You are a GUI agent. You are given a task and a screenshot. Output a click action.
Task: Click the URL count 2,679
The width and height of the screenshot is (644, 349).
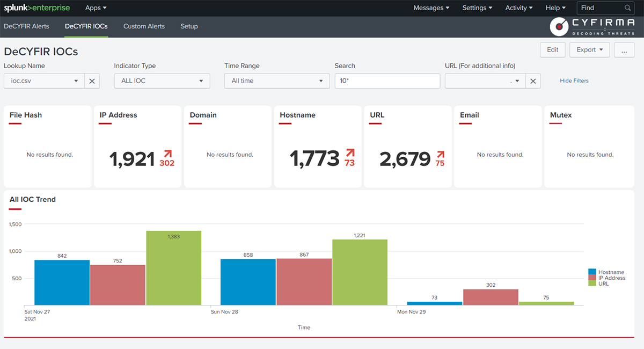coord(405,159)
